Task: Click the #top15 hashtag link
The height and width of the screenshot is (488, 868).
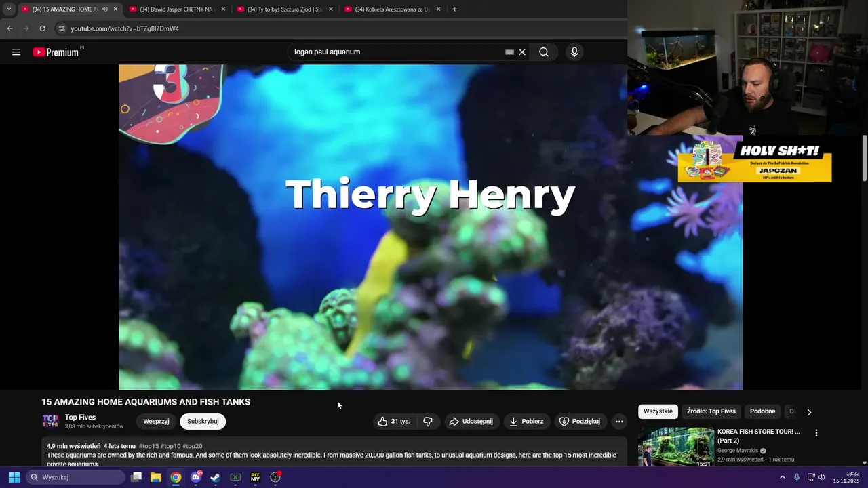Action: pos(149,446)
